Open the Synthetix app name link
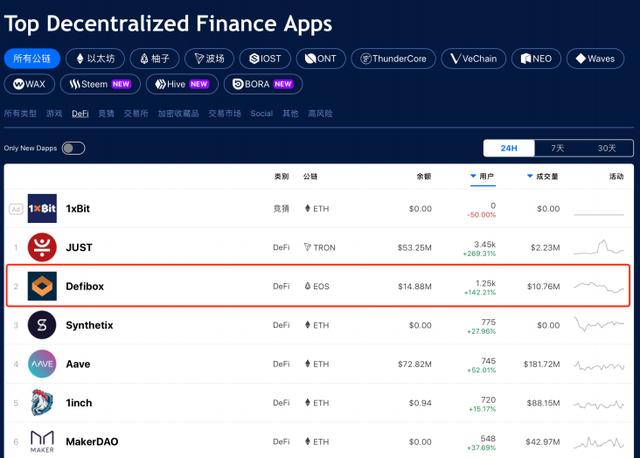Screen dimensions: 640x458 pyautogui.click(x=89, y=325)
